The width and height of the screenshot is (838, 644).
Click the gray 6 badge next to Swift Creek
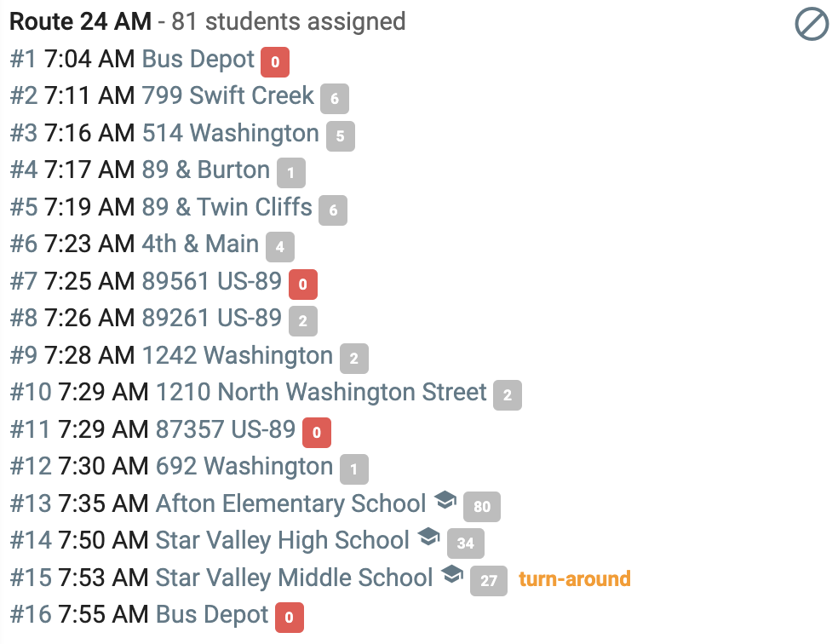(335, 99)
